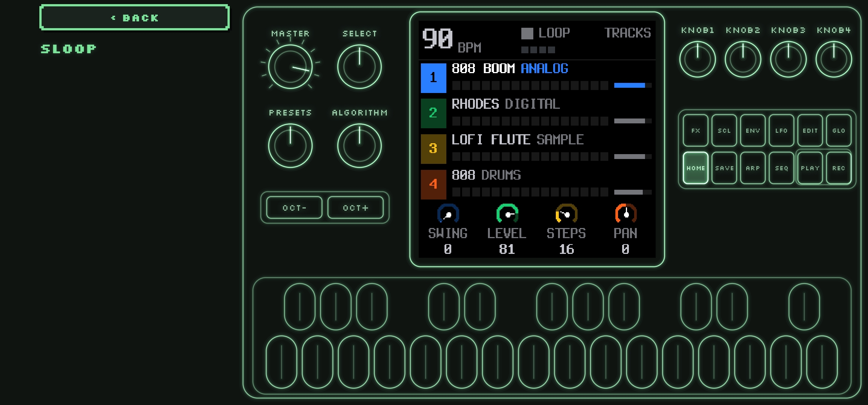Select track 1 blue number tile
This screenshot has height=405, width=868.
point(434,78)
